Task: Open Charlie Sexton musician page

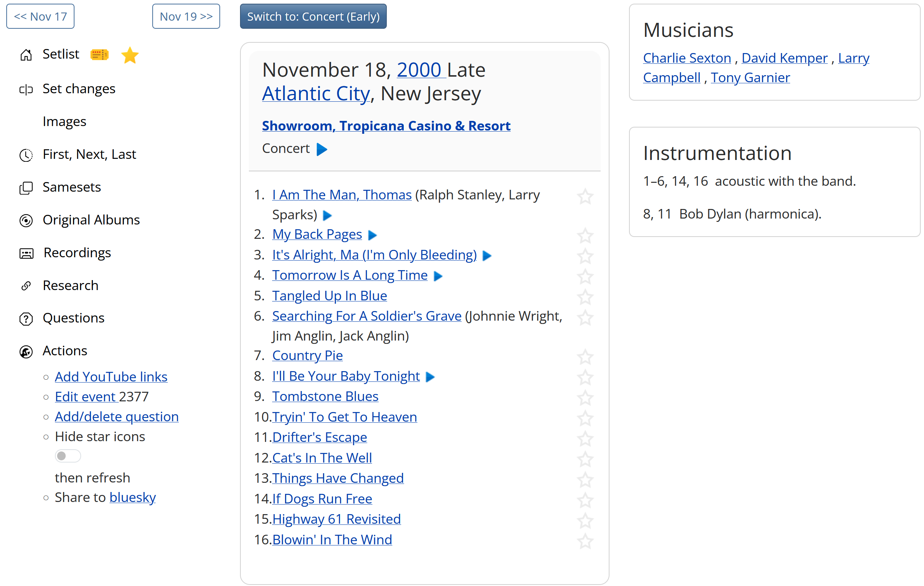Action: [x=687, y=58]
